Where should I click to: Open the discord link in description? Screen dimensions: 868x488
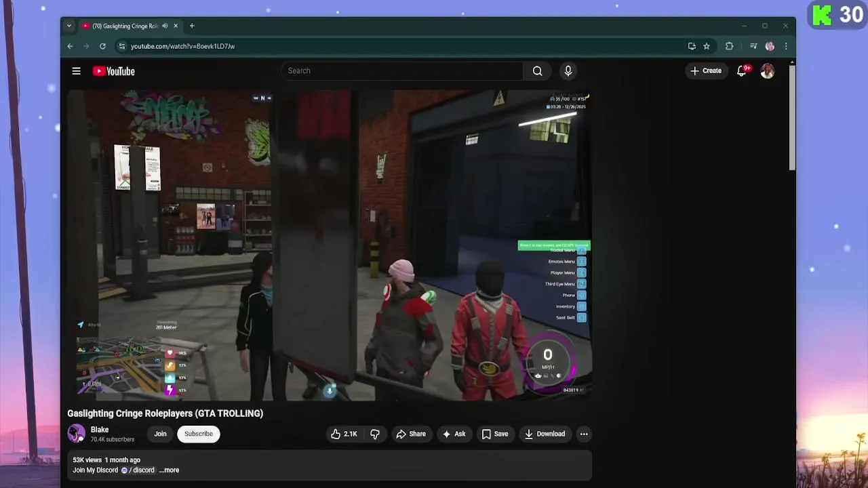click(138, 470)
